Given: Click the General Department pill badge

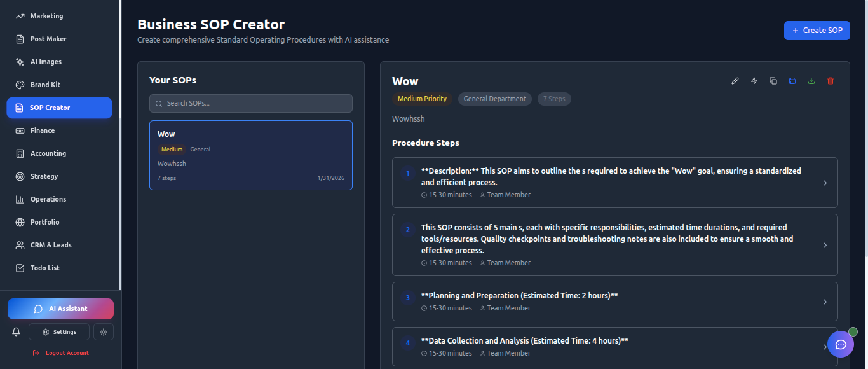Looking at the screenshot, I should (x=494, y=99).
